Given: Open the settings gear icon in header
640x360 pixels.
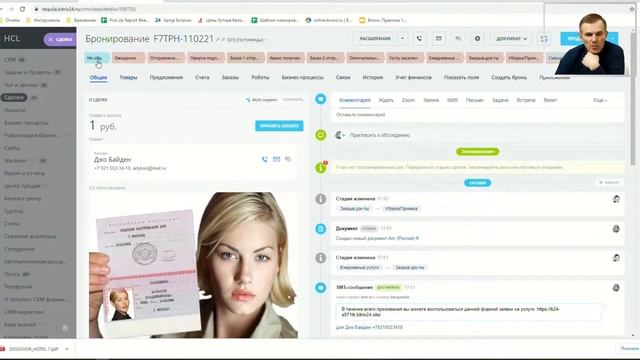Looking at the screenshot, I should point(477,38).
